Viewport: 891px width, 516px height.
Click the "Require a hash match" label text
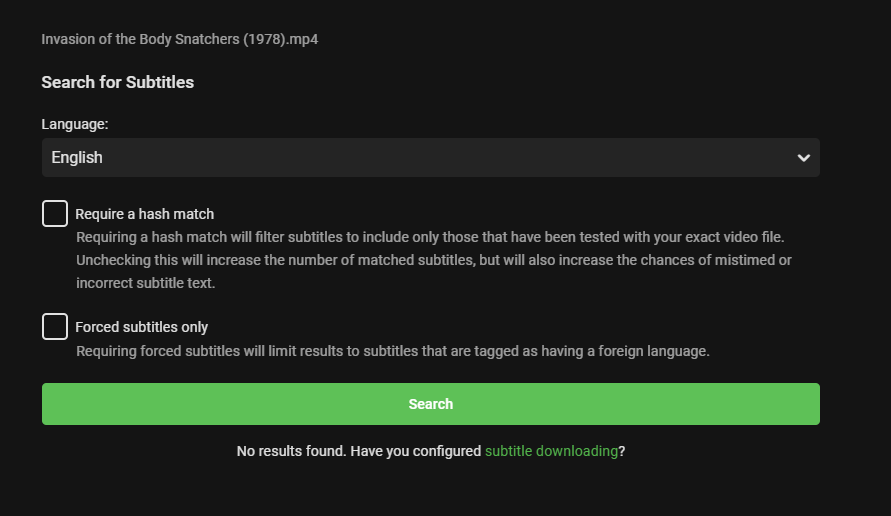(145, 214)
